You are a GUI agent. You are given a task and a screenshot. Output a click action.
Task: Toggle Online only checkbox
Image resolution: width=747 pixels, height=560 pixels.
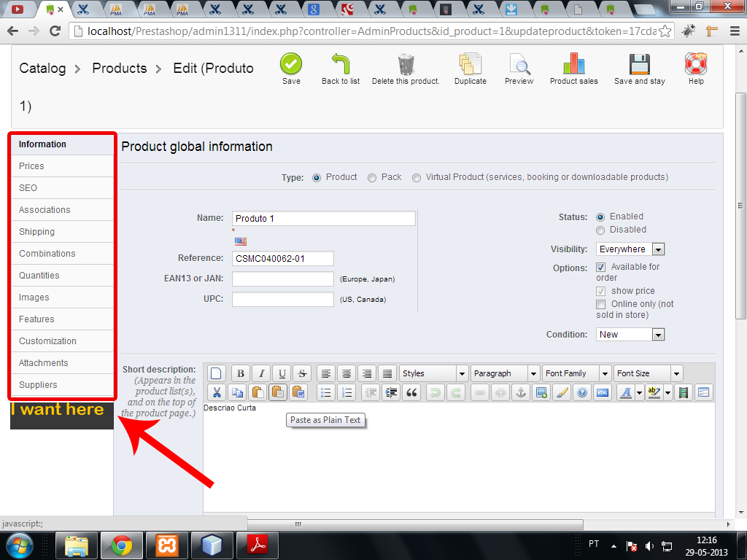pyautogui.click(x=601, y=304)
